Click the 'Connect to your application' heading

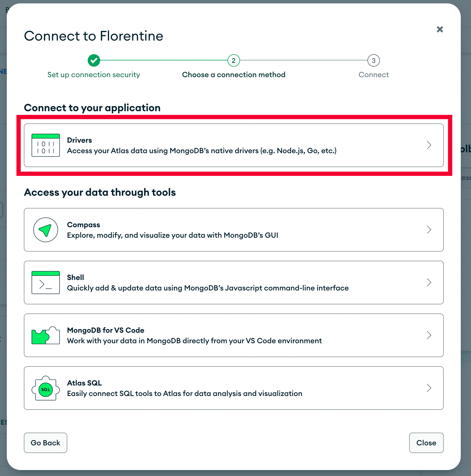point(92,108)
